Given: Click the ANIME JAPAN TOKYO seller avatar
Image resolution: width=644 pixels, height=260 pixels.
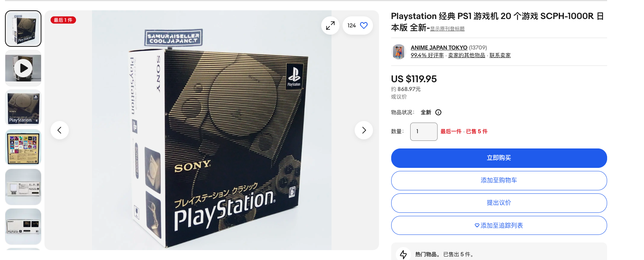Looking at the screenshot, I should click(398, 51).
